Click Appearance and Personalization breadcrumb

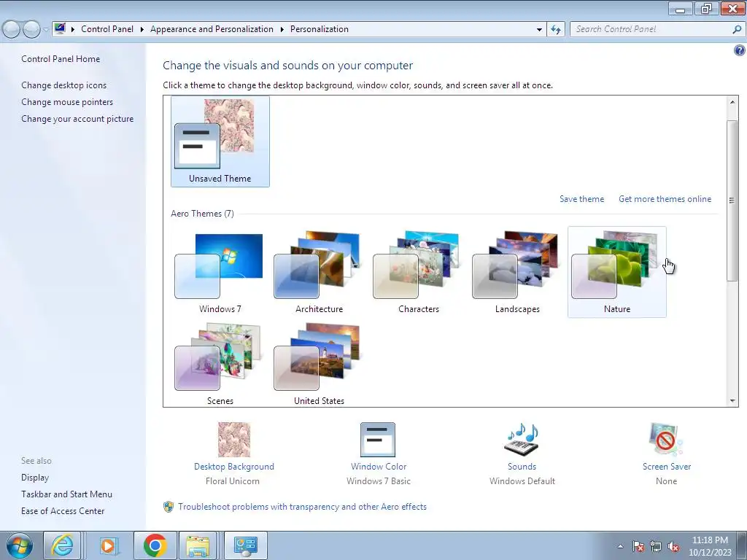212,29
